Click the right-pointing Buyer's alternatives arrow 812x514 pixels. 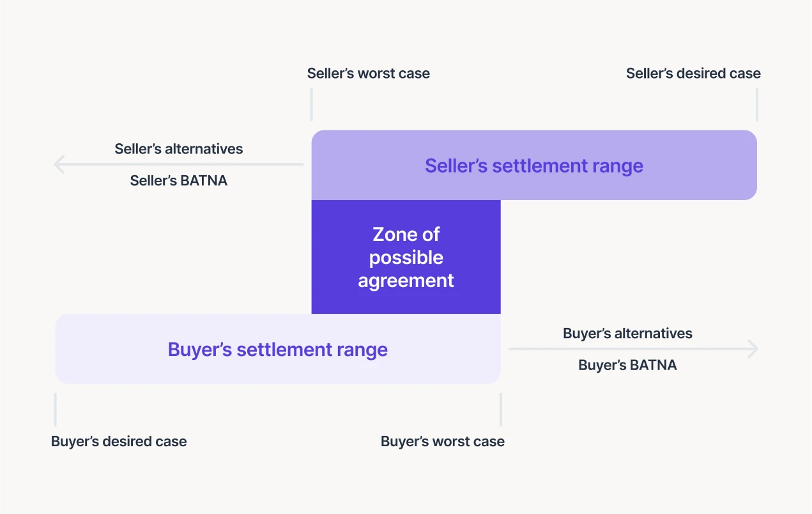[633, 349]
